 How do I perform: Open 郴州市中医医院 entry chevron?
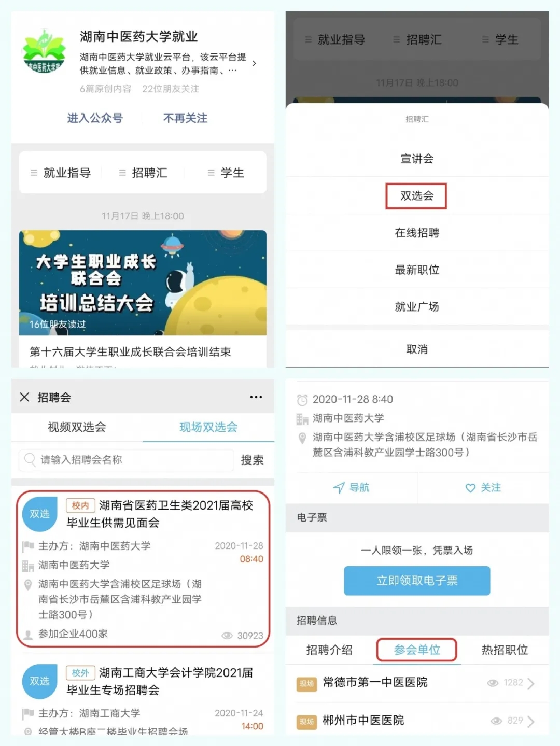pyautogui.click(x=530, y=721)
